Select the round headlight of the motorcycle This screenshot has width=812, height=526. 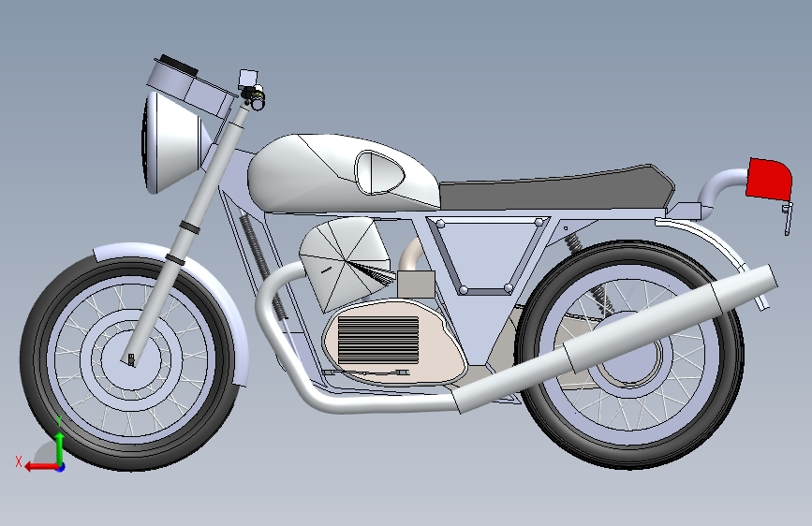173,143
